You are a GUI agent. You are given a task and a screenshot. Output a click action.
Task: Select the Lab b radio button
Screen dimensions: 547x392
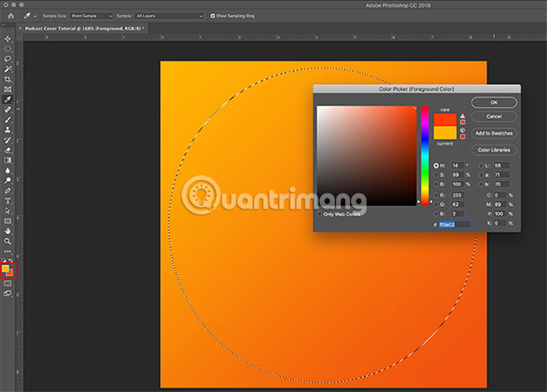[x=481, y=184]
